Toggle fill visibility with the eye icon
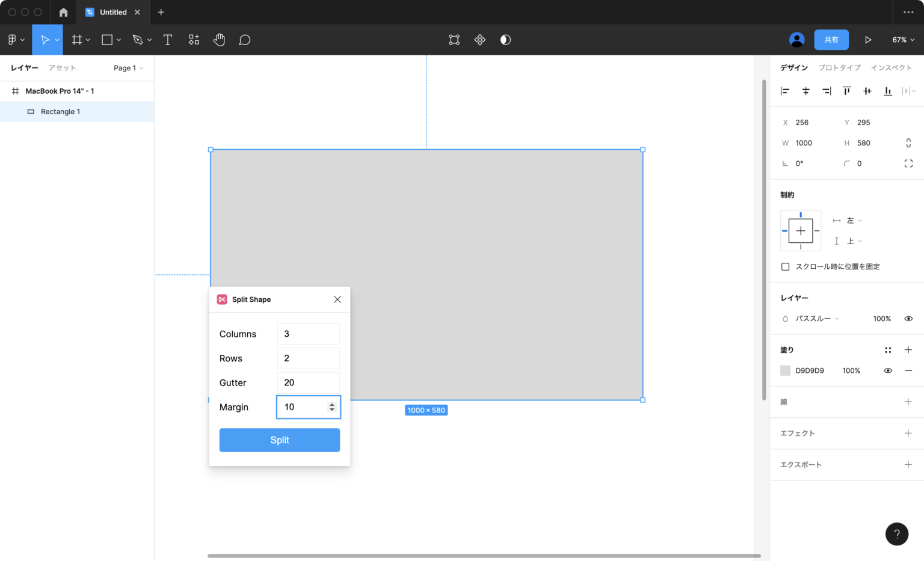 pos(888,370)
